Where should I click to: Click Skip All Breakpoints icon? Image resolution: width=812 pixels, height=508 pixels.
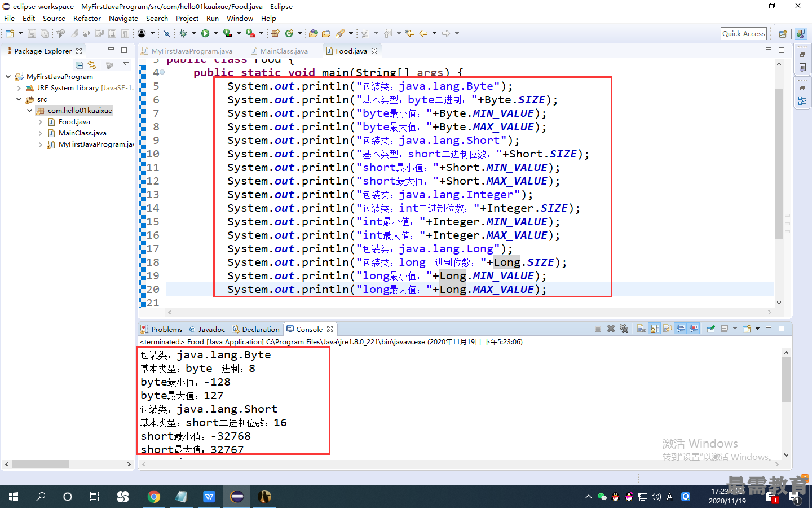click(166, 33)
